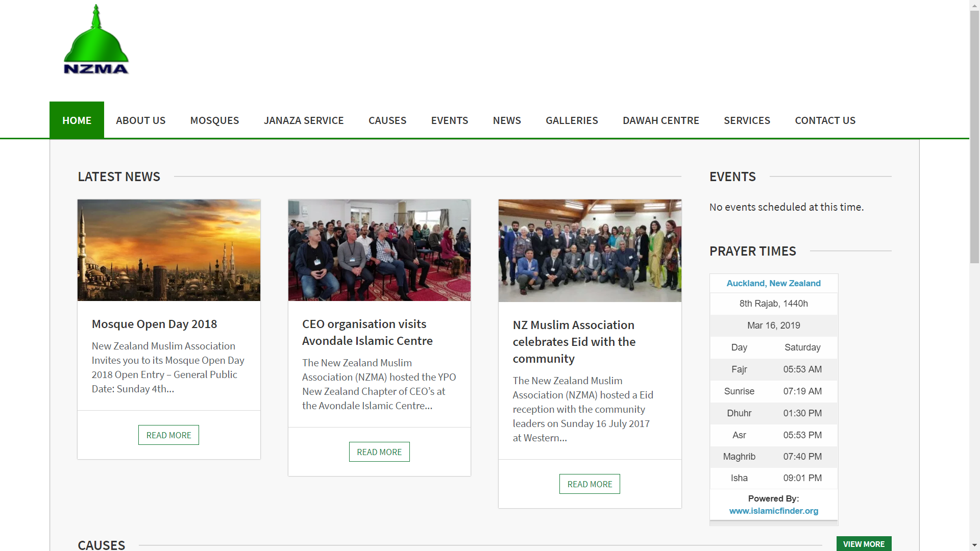Click the scrollbar down arrow
Image resolution: width=980 pixels, height=551 pixels.
[974, 545]
